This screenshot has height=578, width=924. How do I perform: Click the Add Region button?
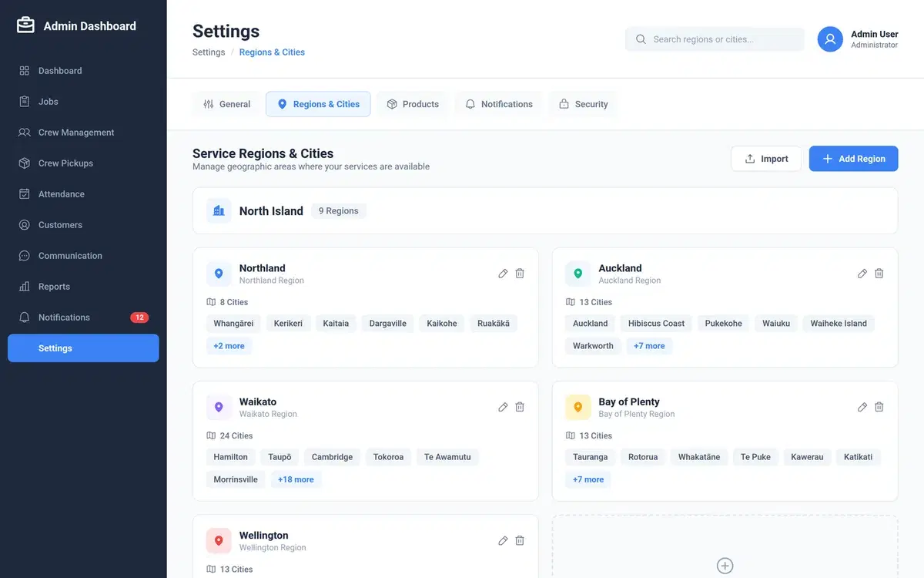point(853,159)
